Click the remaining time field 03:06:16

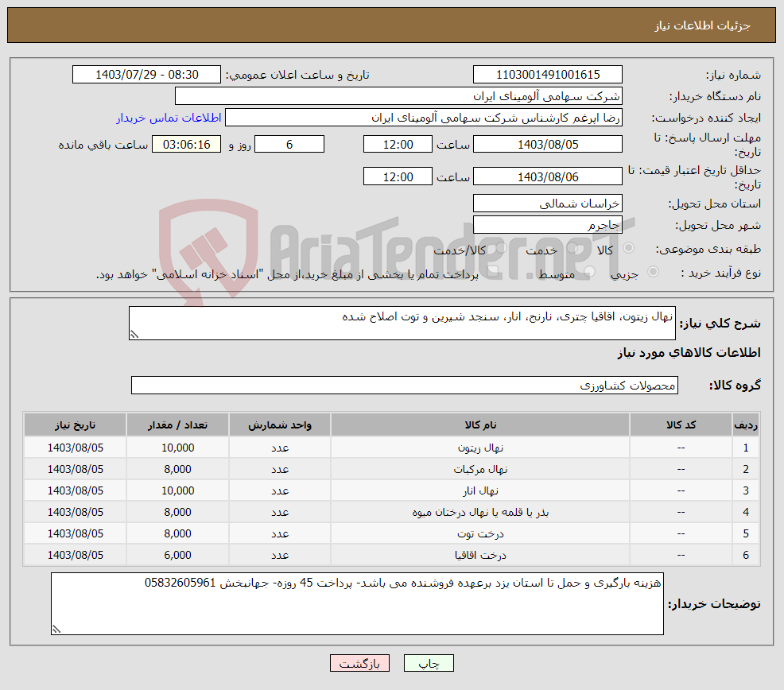coord(187,145)
